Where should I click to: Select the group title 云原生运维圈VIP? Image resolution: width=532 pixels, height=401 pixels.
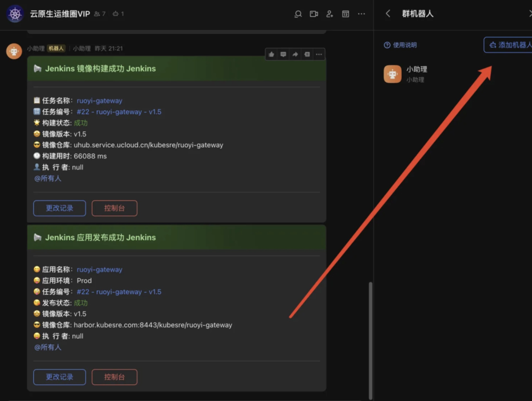click(x=60, y=14)
